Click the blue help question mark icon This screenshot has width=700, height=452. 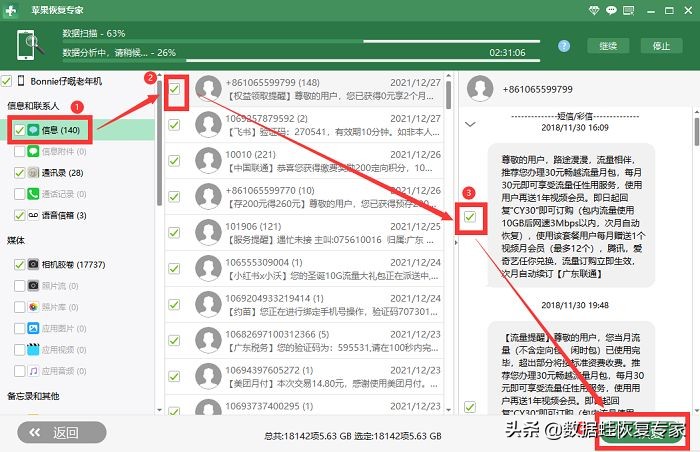click(x=564, y=46)
